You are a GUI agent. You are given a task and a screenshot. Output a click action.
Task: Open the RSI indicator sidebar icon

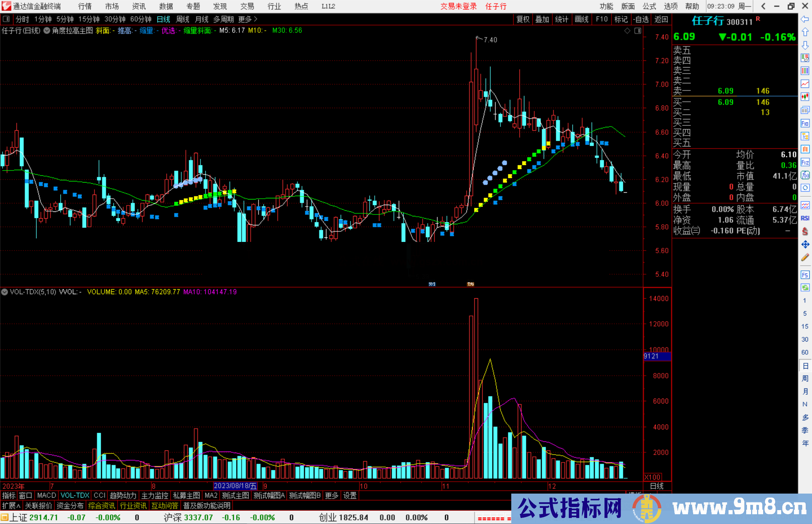805,218
